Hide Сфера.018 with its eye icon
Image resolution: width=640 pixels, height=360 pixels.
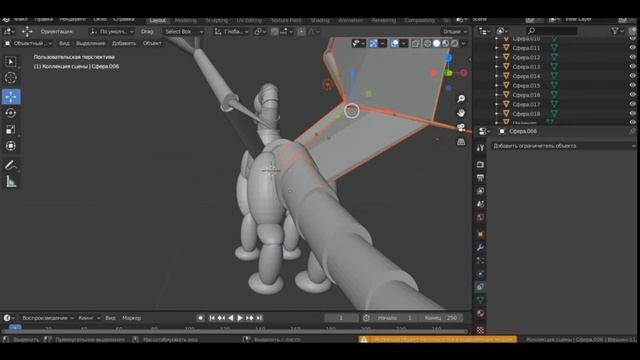point(632,113)
